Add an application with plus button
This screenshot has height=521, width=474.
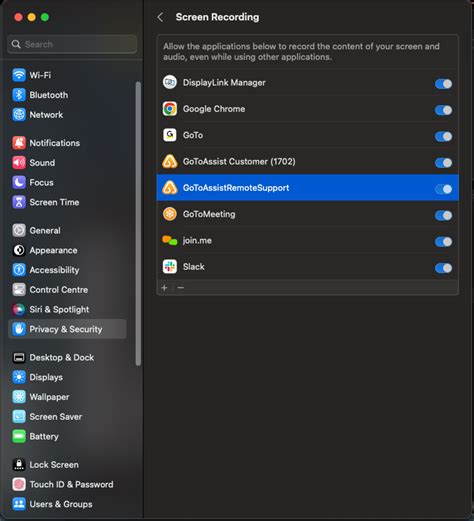coord(164,288)
